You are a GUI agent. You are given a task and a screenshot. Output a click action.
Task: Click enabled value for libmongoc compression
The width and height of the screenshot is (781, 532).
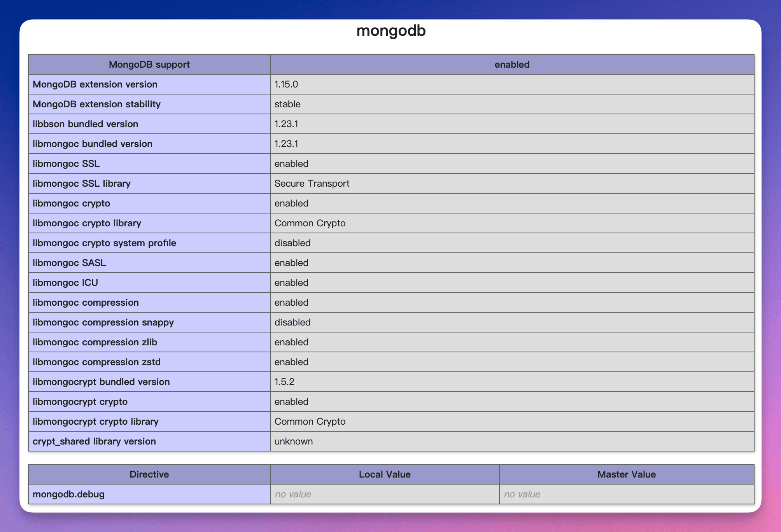click(291, 303)
